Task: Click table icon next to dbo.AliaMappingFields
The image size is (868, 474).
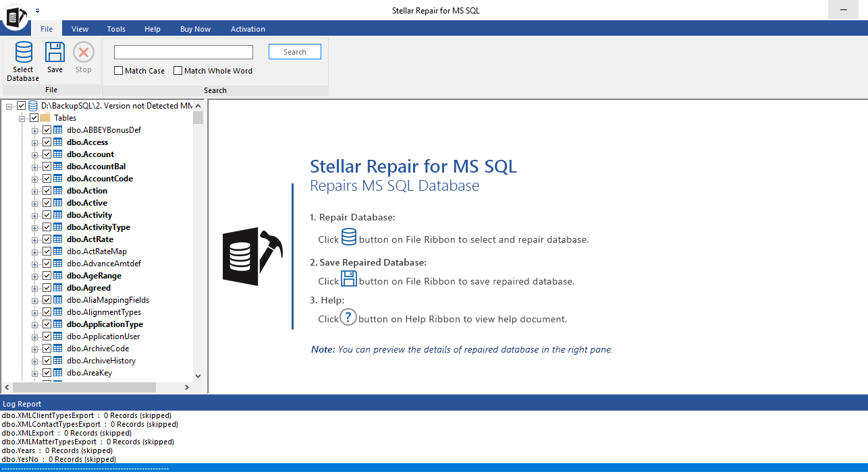Action: coord(58,300)
